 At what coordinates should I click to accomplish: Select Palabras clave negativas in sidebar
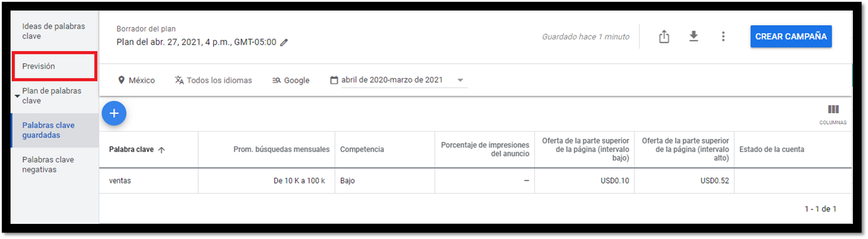coord(48,165)
